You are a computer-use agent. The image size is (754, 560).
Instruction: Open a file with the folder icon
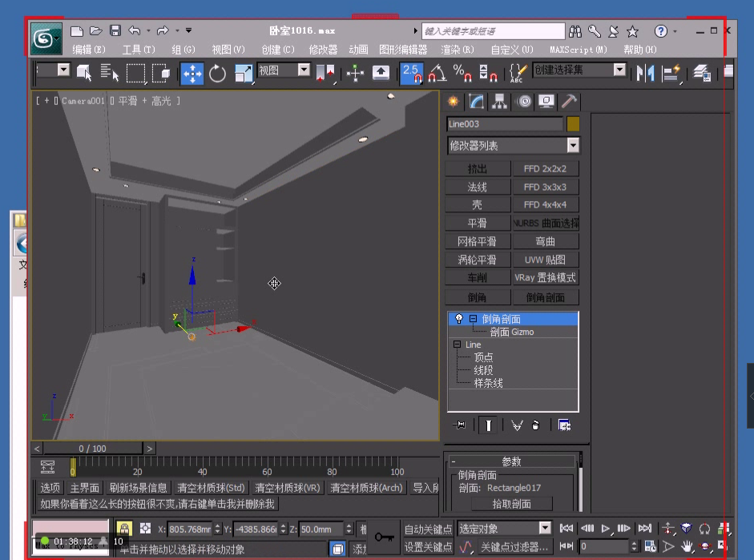tap(96, 31)
